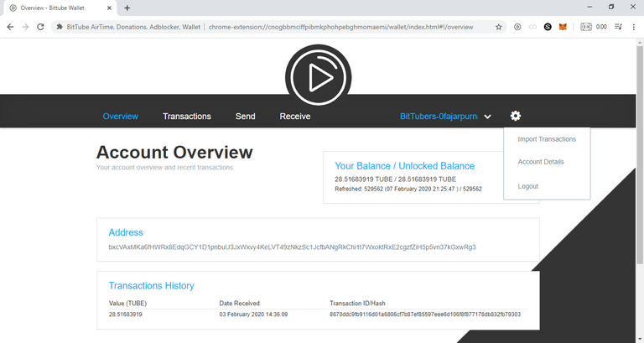The height and width of the screenshot is (343, 644).
Task: Click the grayed-out infinity extension icon
Action: (532, 27)
